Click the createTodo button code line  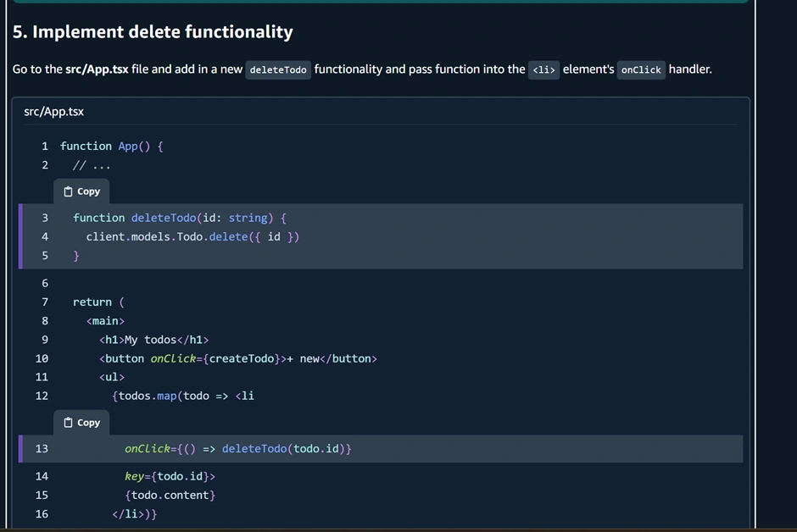pyautogui.click(x=237, y=358)
